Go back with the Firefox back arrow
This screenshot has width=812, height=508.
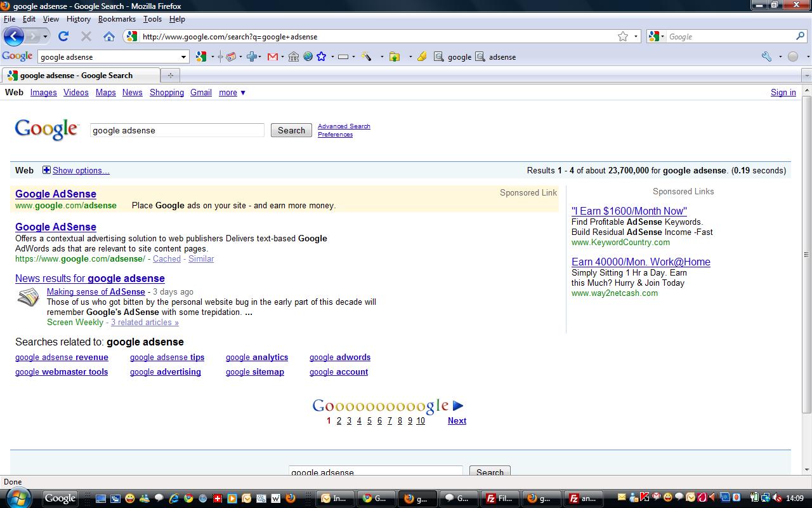pos(14,36)
